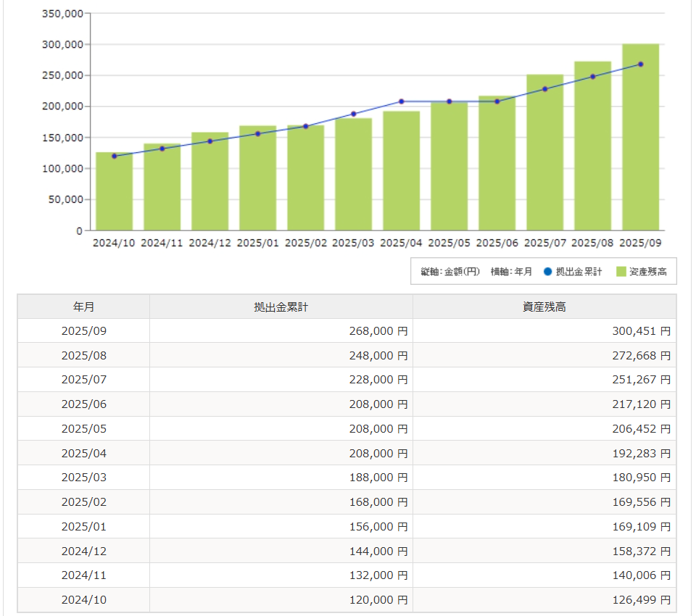Click the 350,000 y-axis label

point(62,13)
